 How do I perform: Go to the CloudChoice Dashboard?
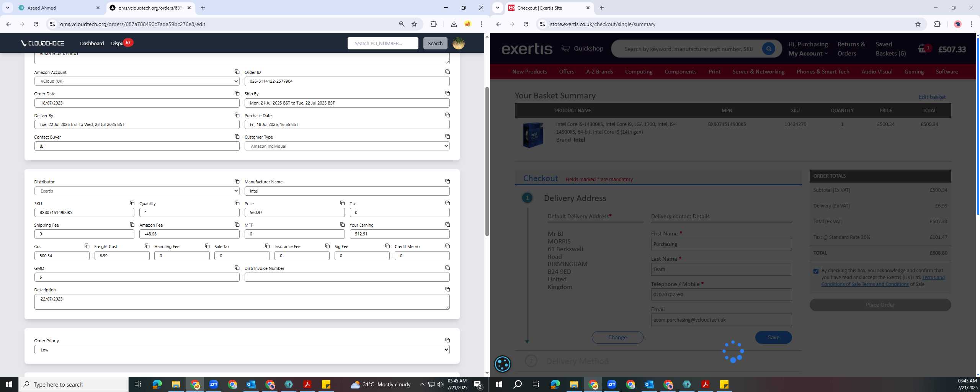[92, 43]
